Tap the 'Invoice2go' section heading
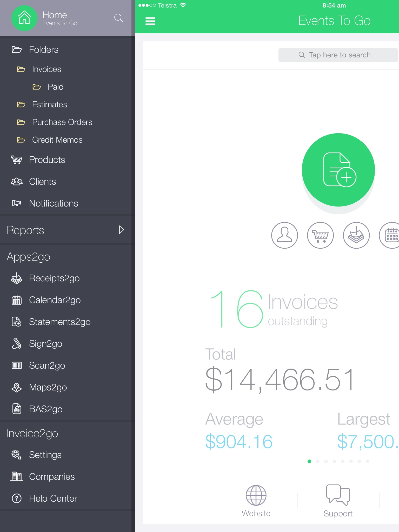 tap(32, 434)
